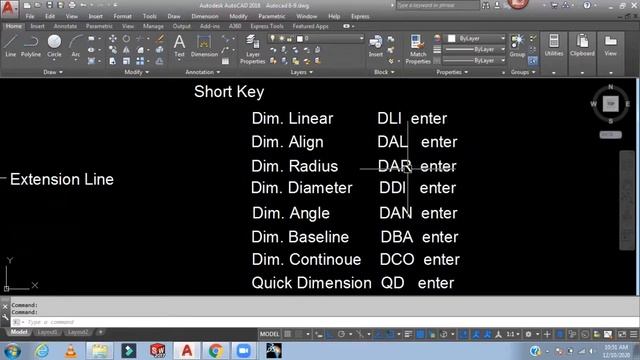Click the Workspace Switching gear icon
This screenshot has height=360, width=640.
click(x=528, y=334)
